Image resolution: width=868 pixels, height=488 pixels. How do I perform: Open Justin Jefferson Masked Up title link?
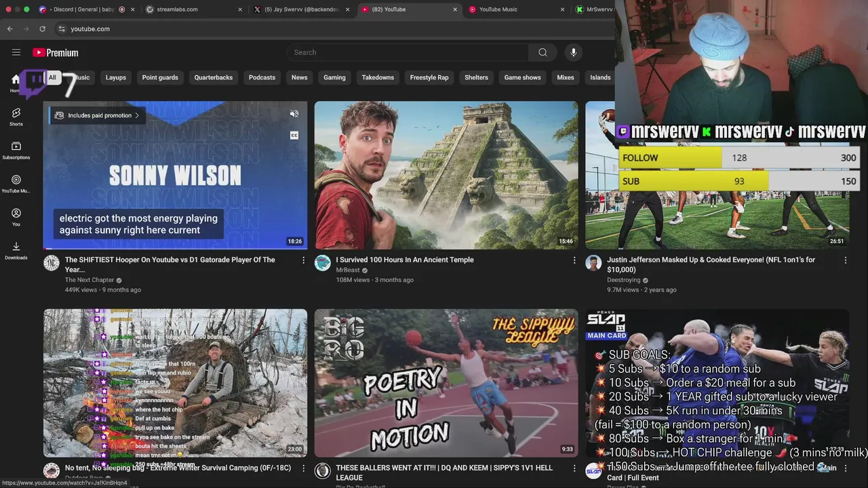click(x=711, y=264)
